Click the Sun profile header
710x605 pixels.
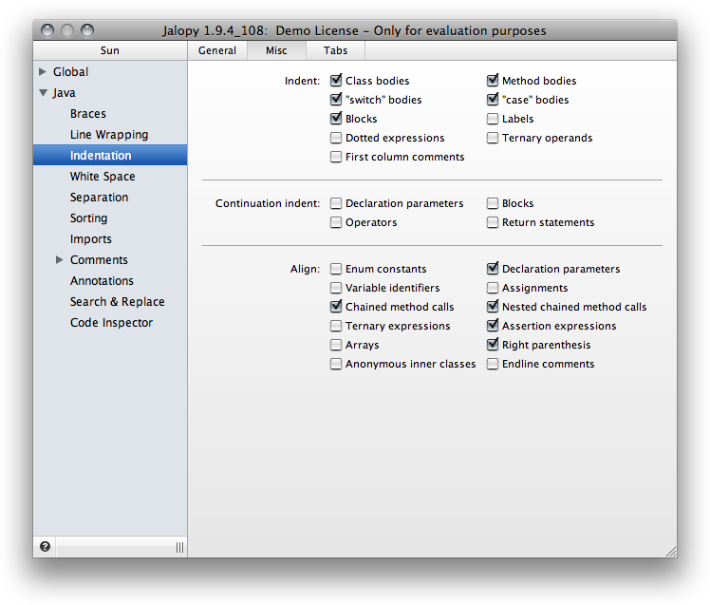(x=110, y=50)
